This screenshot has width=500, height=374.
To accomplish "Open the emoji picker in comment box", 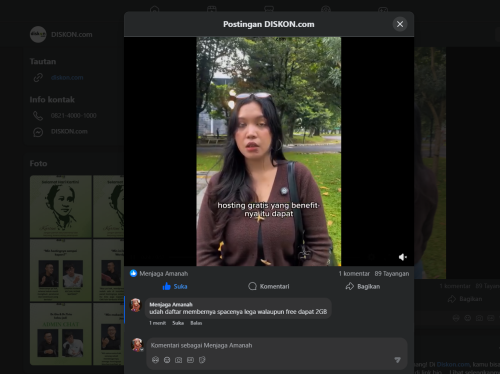I will tap(167, 360).
